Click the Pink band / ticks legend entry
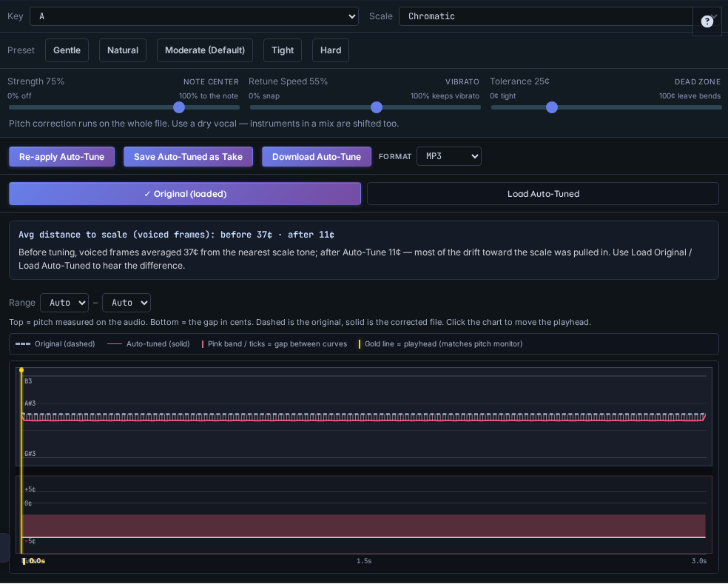Viewport: 728px width, 584px height. (274, 343)
